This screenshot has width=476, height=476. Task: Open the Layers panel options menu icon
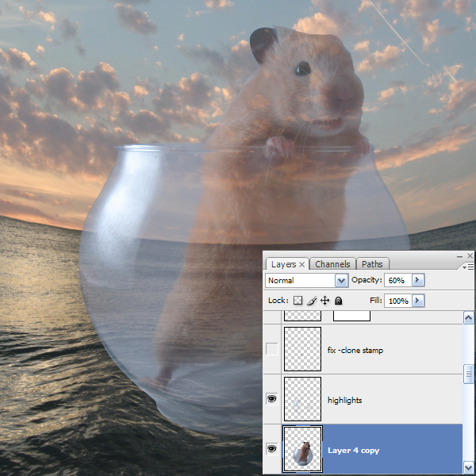click(466, 265)
